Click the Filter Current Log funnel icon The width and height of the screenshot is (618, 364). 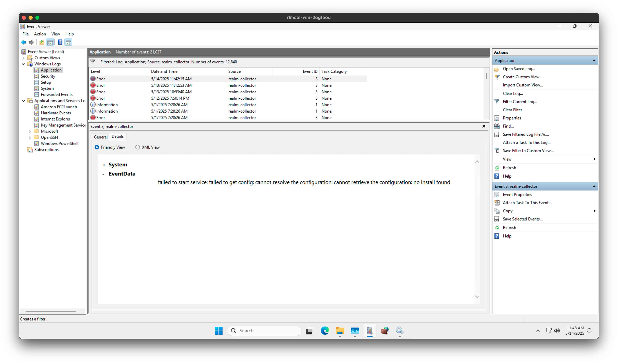click(x=497, y=102)
